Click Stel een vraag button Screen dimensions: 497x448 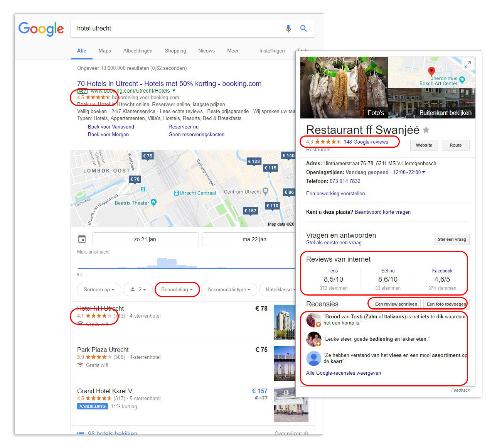(x=452, y=239)
